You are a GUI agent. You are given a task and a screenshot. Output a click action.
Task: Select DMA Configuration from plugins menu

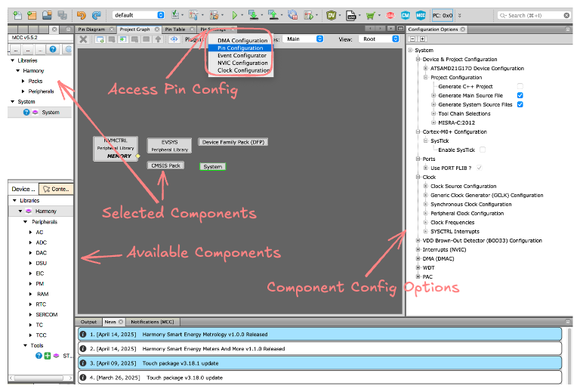point(241,40)
